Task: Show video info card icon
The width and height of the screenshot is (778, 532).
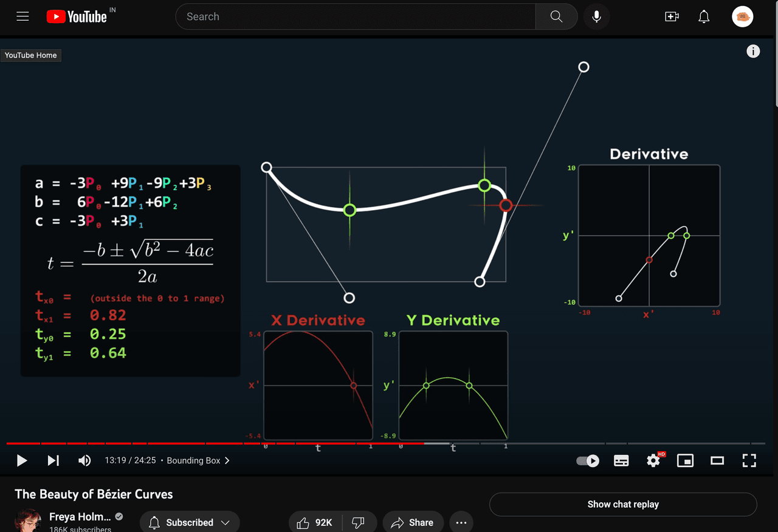Action: (x=753, y=52)
